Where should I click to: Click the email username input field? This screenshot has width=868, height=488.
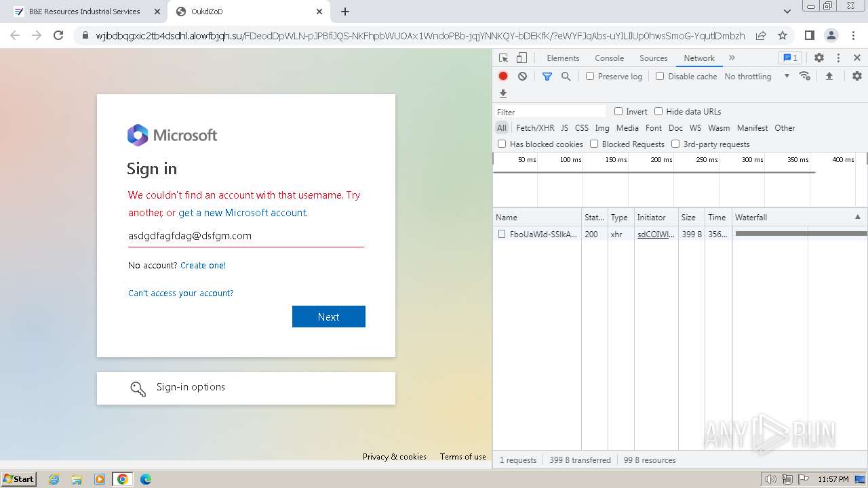(x=246, y=236)
